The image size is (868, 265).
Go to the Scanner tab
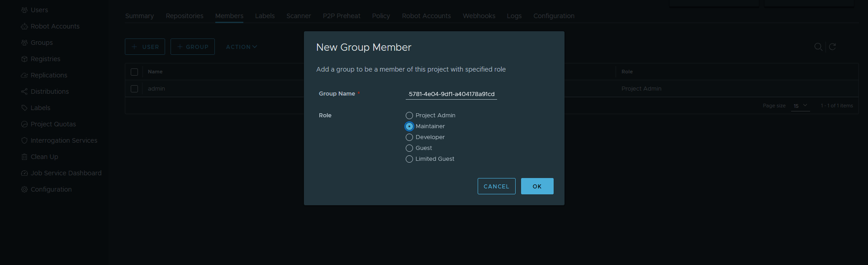299,16
